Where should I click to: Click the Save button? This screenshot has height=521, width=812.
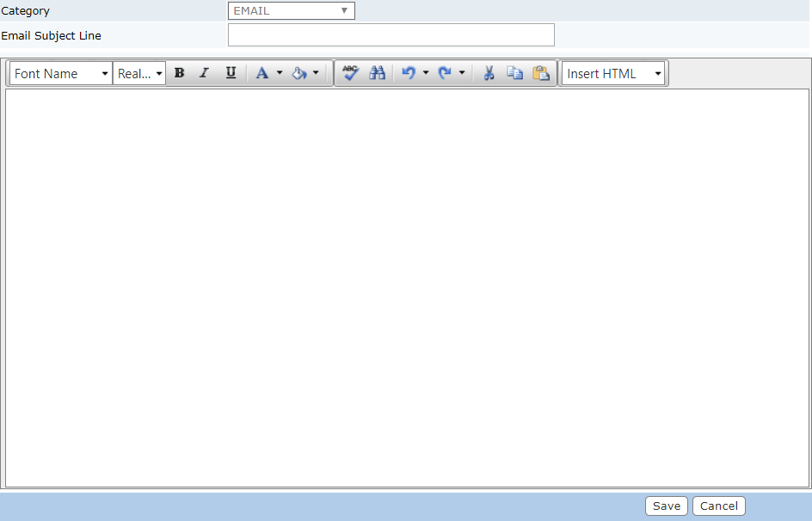(x=667, y=506)
